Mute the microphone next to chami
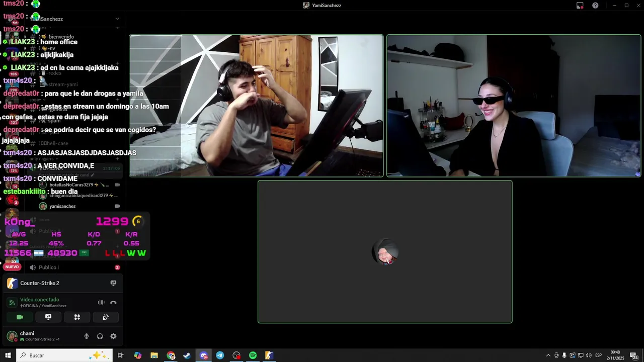The image size is (644, 362). tap(87, 336)
